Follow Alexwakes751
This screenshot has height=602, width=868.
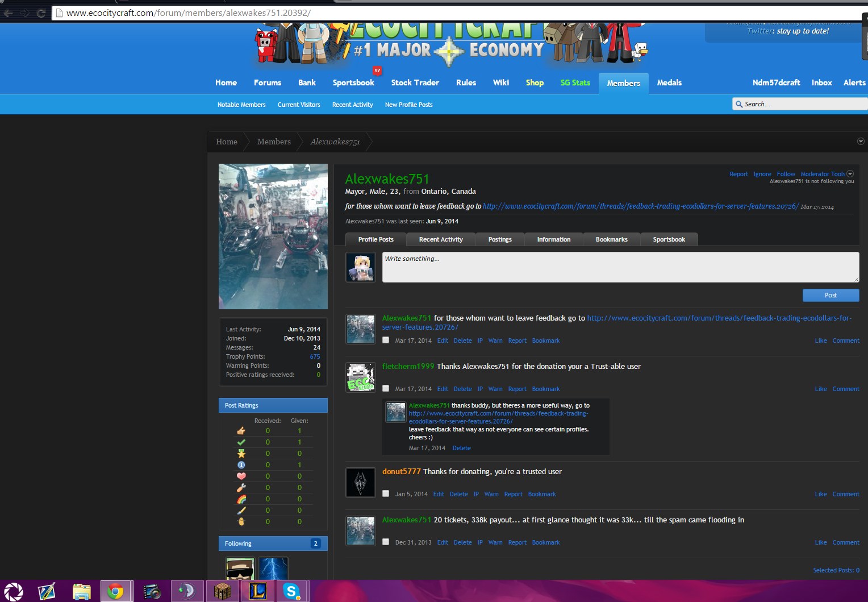786,174
